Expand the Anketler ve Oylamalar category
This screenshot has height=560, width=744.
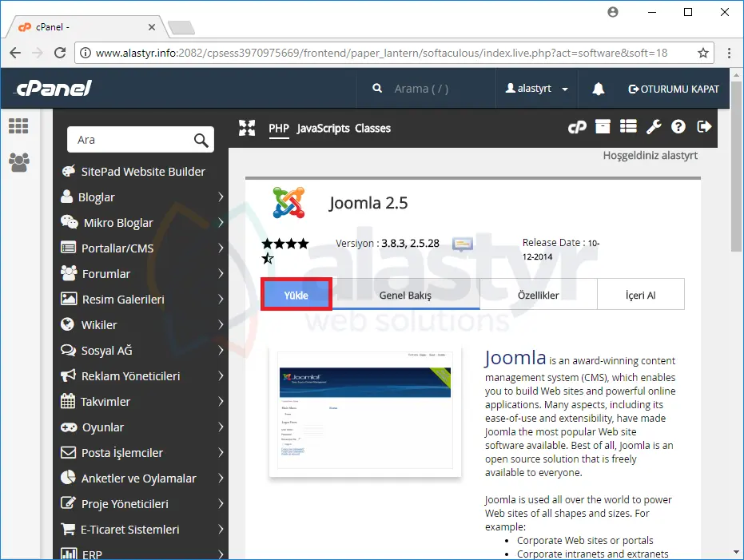coord(141,479)
